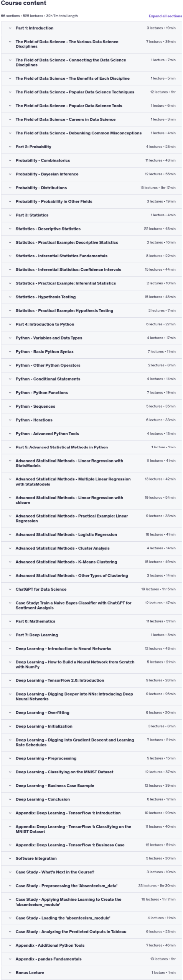This screenshot has height=980, width=183.
Task: Click chevron beside Python - Advanced Python Tools
Action: click(10, 434)
